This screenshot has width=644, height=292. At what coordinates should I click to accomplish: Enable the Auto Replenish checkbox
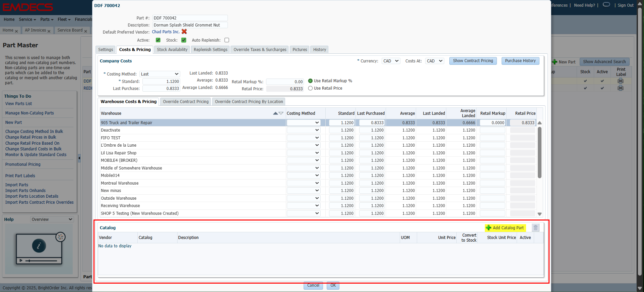pos(227,40)
